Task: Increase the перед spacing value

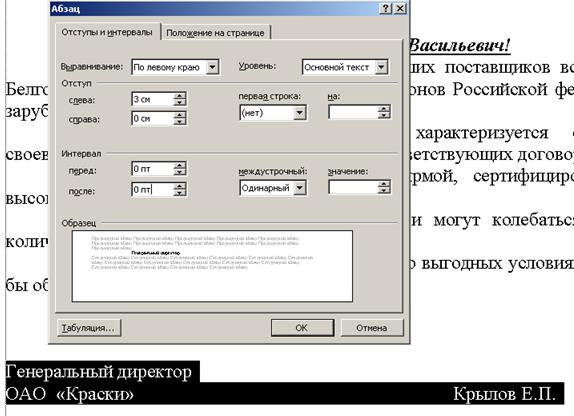Action: (179, 166)
